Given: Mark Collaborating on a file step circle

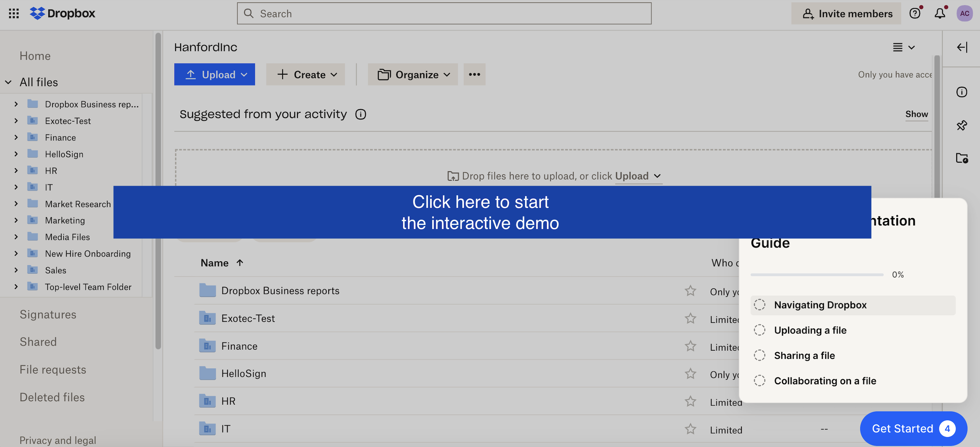Looking at the screenshot, I should 759,380.
